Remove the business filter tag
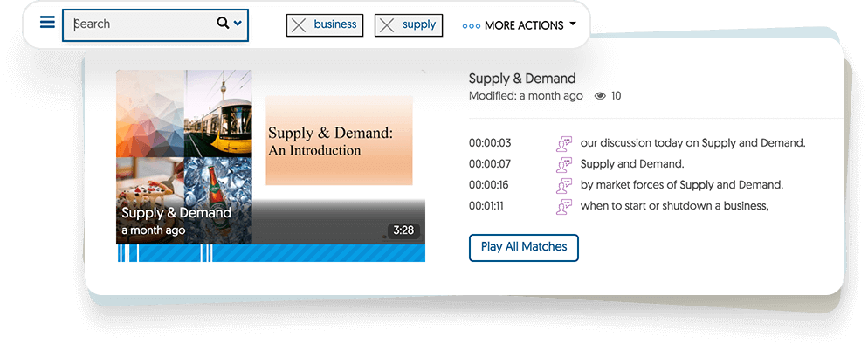The image size is (868, 344). pos(299,25)
